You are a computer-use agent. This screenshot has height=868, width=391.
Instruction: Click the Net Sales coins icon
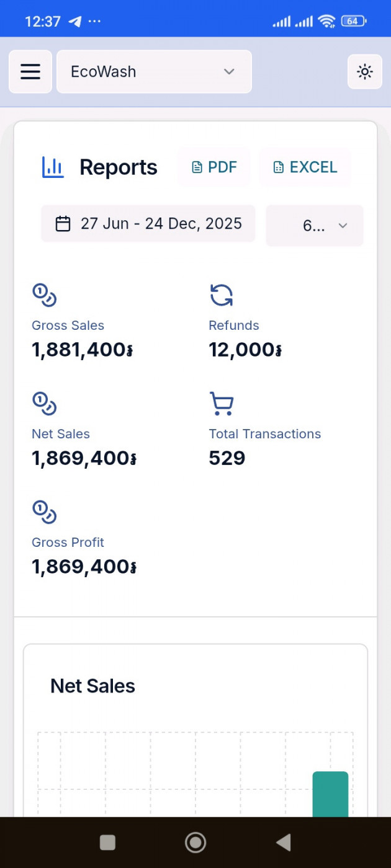pos(45,404)
